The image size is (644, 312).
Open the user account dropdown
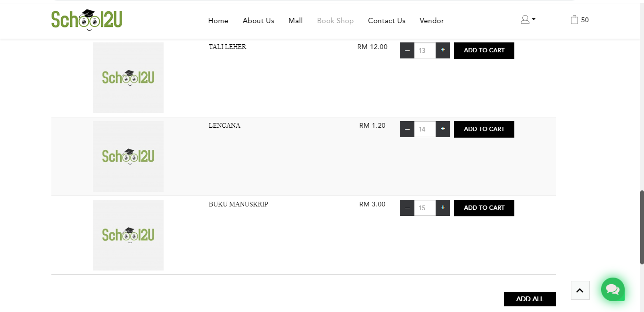[528, 19]
